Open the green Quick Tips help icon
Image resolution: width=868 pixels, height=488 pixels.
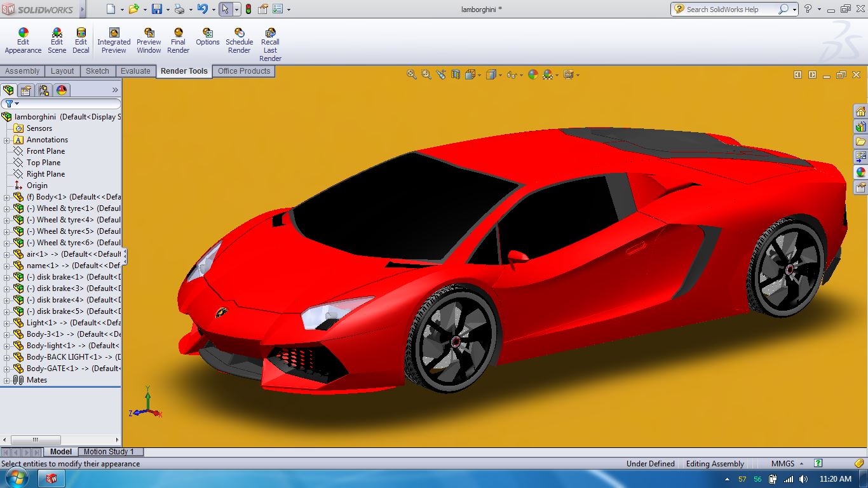pos(818,463)
